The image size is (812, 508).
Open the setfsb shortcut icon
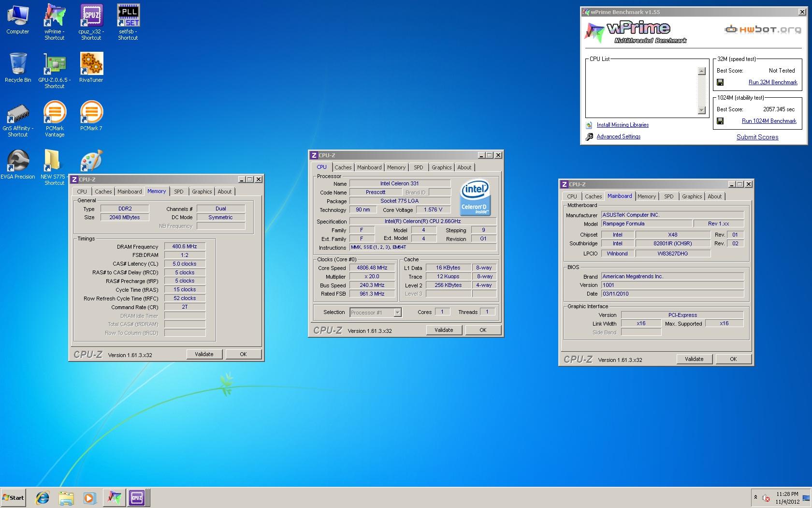(x=128, y=22)
